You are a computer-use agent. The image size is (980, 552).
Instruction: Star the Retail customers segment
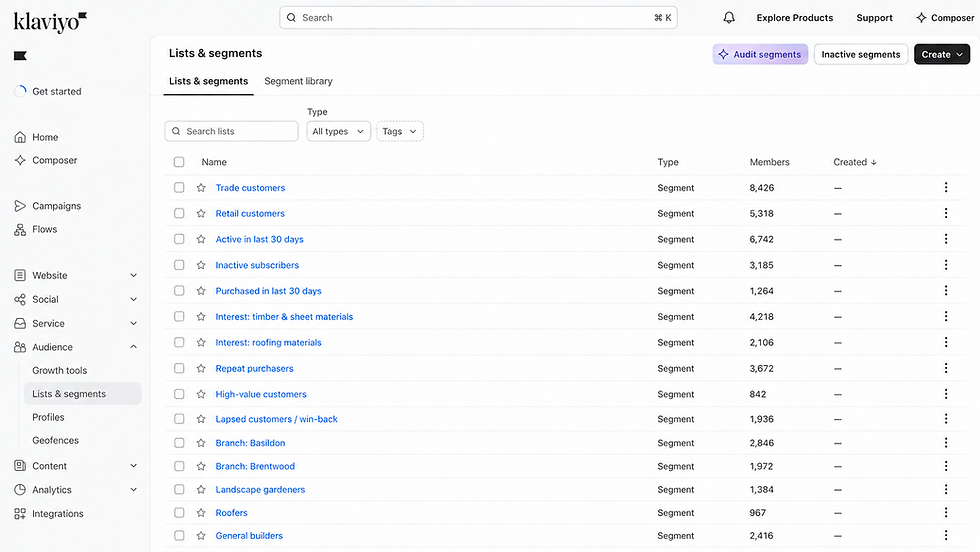(x=201, y=213)
